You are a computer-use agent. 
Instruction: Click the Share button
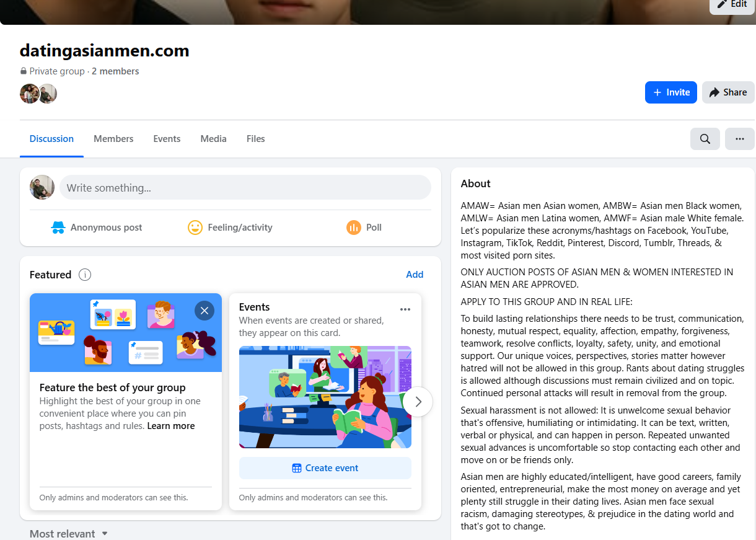(727, 92)
